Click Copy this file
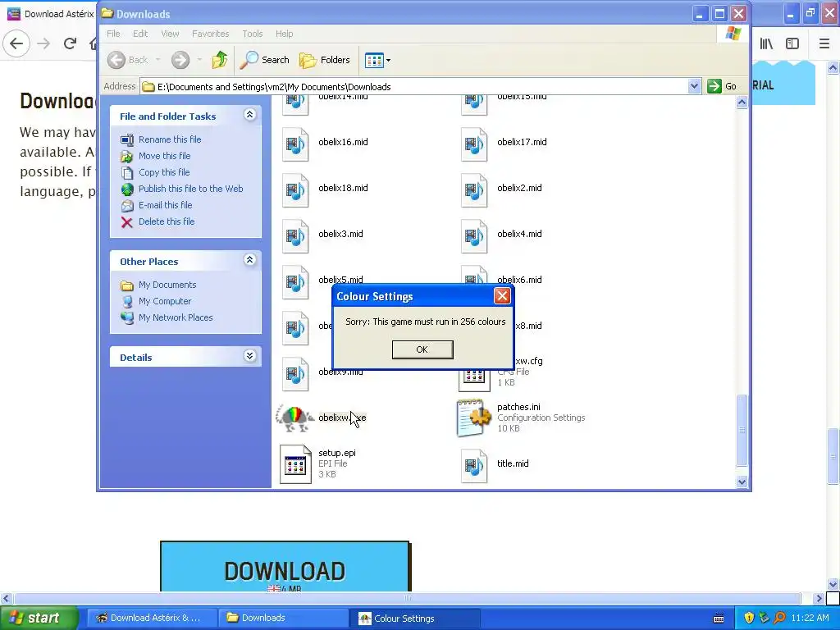The image size is (840, 630). tap(164, 172)
